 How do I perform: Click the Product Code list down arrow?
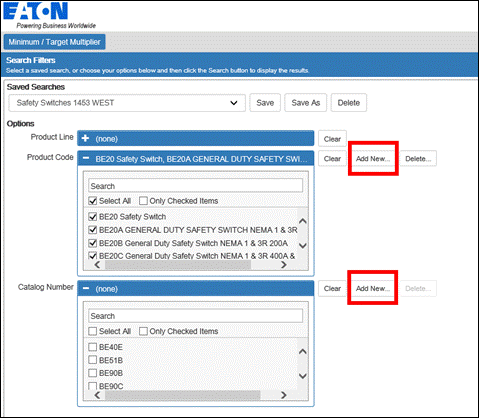pyautogui.click(x=303, y=246)
